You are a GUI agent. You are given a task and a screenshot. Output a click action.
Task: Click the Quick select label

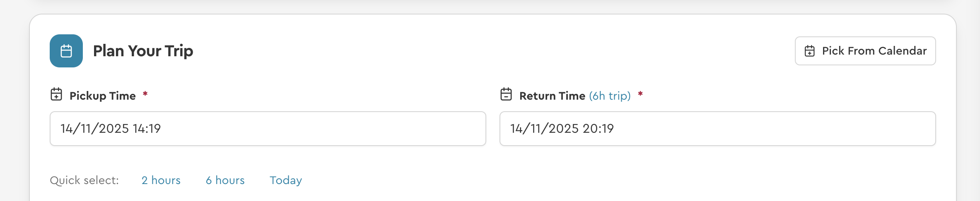[x=84, y=180]
